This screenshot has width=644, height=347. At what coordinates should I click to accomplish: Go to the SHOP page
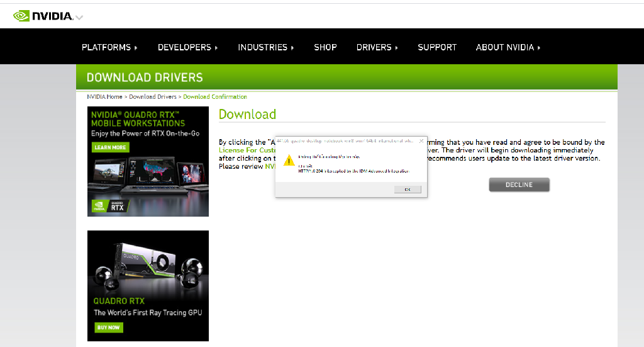point(325,47)
